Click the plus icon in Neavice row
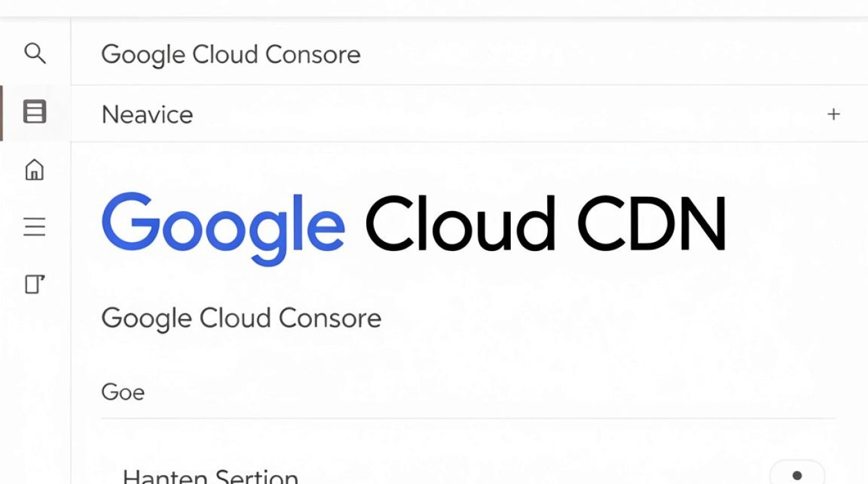 point(834,114)
